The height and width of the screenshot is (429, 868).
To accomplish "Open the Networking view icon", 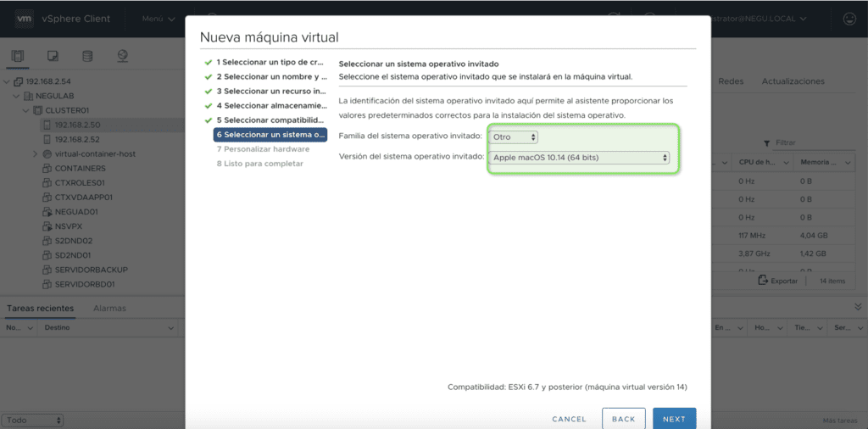I will (123, 56).
